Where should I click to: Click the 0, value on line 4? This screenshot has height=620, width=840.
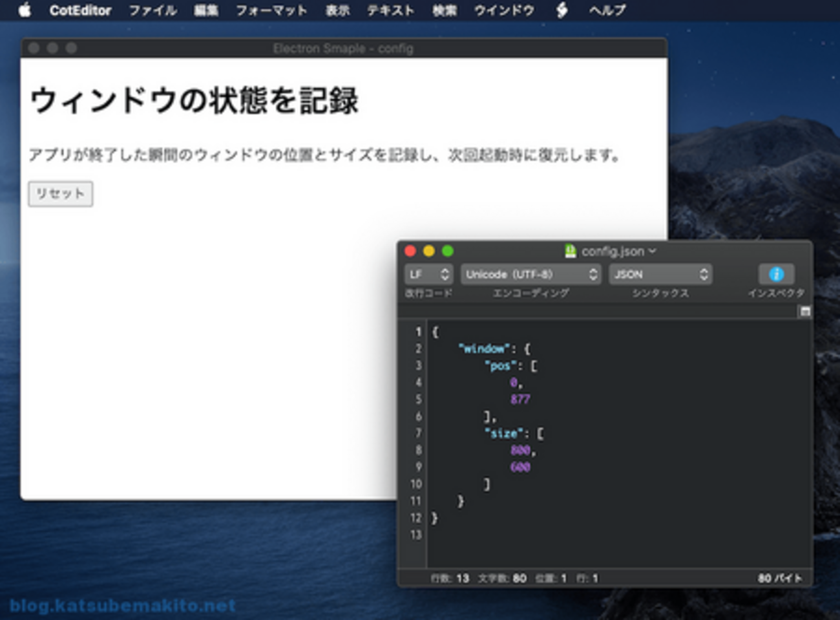[x=516, y=383]
